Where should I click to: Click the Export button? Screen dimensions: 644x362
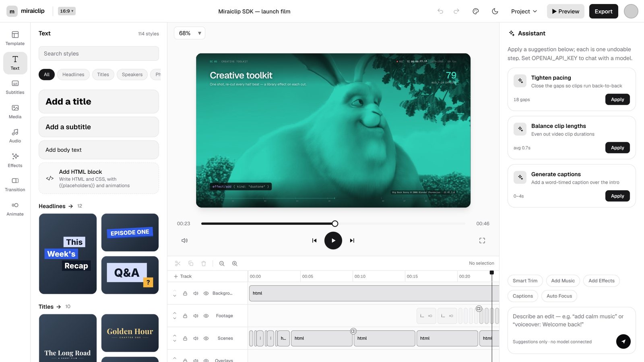click(604, 11)
